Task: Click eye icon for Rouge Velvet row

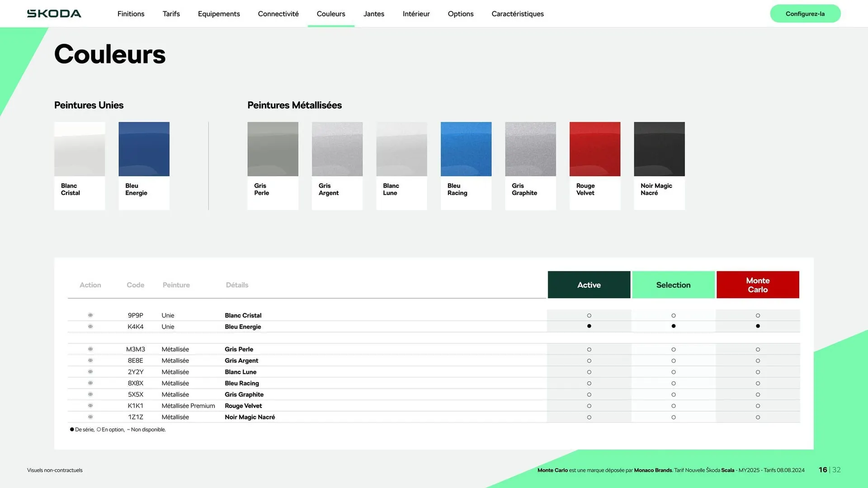Action: (x=90, y=406)
